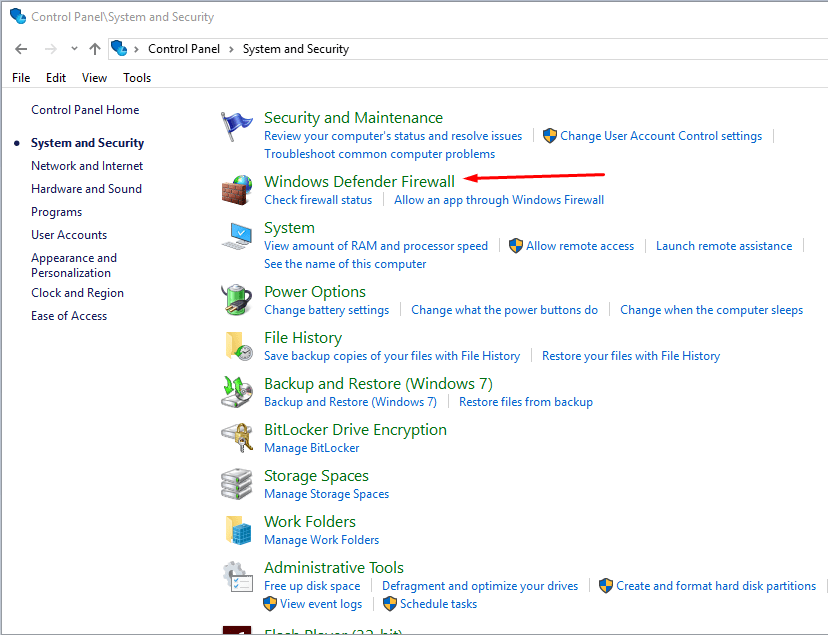Click the Work Folders icon
The width and height of the screenshot is (828, 636).
(x=237, y=530)
